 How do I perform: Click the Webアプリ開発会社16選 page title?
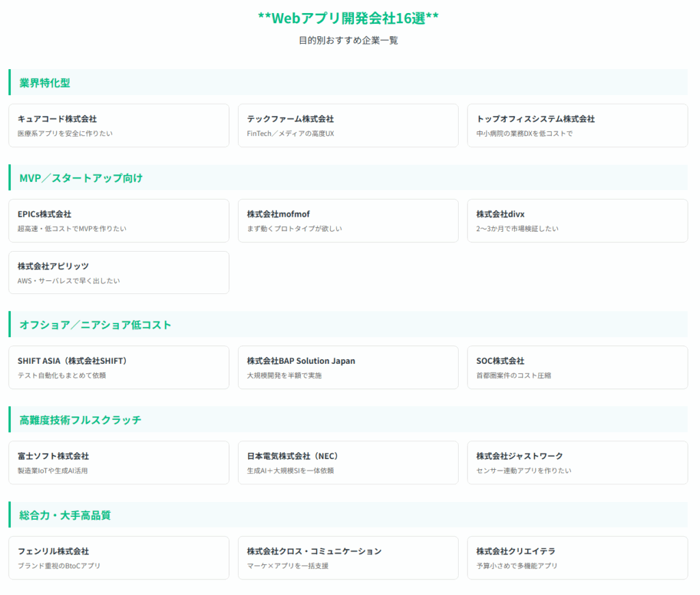[x=349, y=18]
